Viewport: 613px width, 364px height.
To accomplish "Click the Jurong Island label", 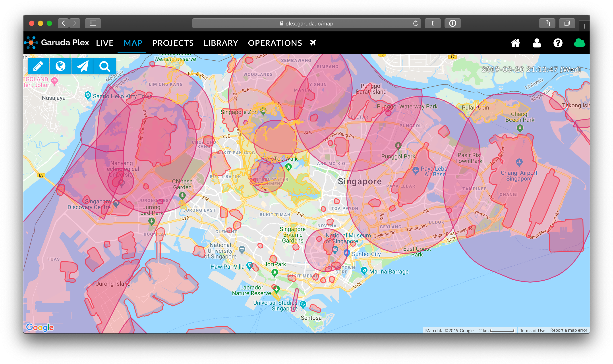I will tap(113, 283).
